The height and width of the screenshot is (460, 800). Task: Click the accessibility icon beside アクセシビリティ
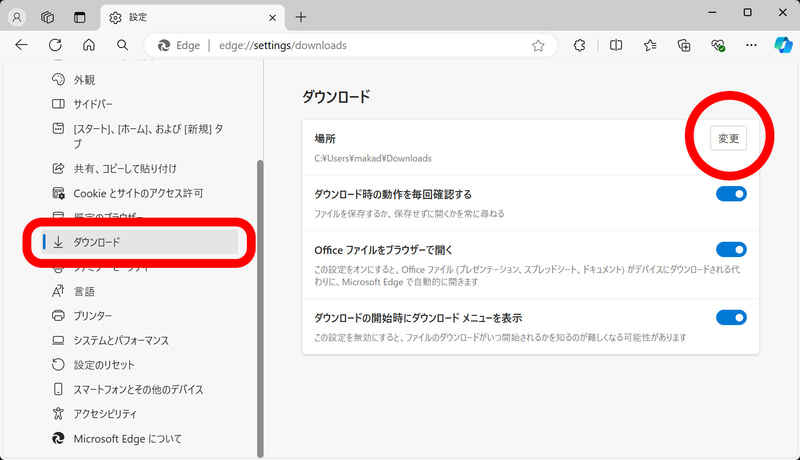58,414
